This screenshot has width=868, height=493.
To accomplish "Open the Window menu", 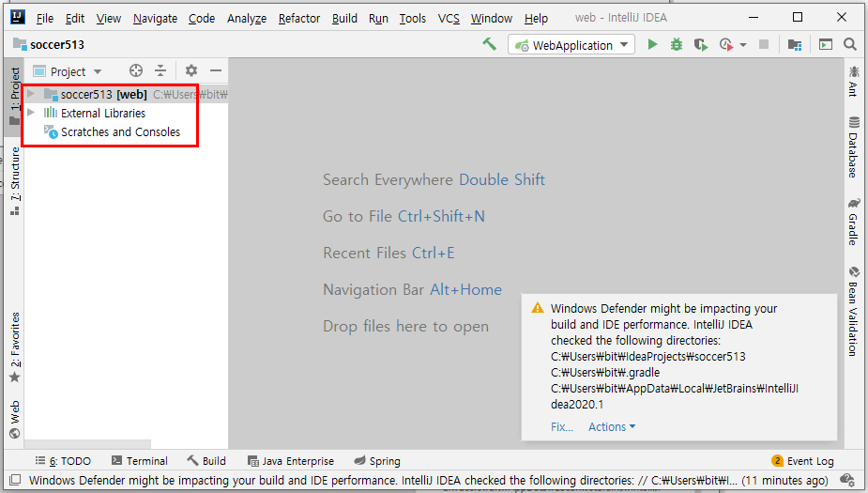I will point(492,18).
